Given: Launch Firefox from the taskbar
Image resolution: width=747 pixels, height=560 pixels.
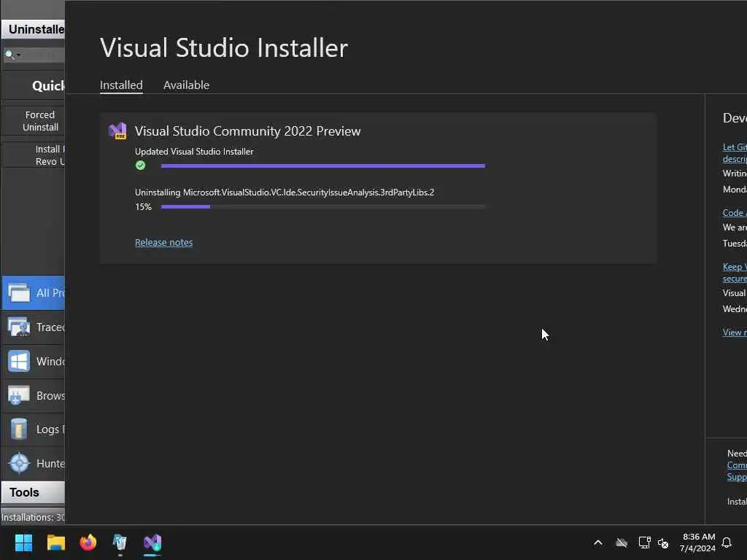Looking at the screenshot, I should [88, 542].
